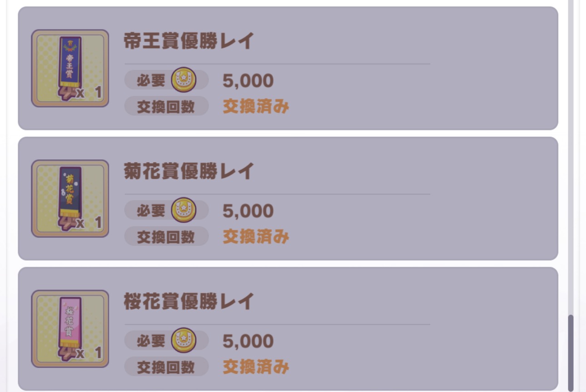The image size is (586, 392).
Task: Click the 交換回数 label in 菊花賞 card
Action: click(166, 237)
